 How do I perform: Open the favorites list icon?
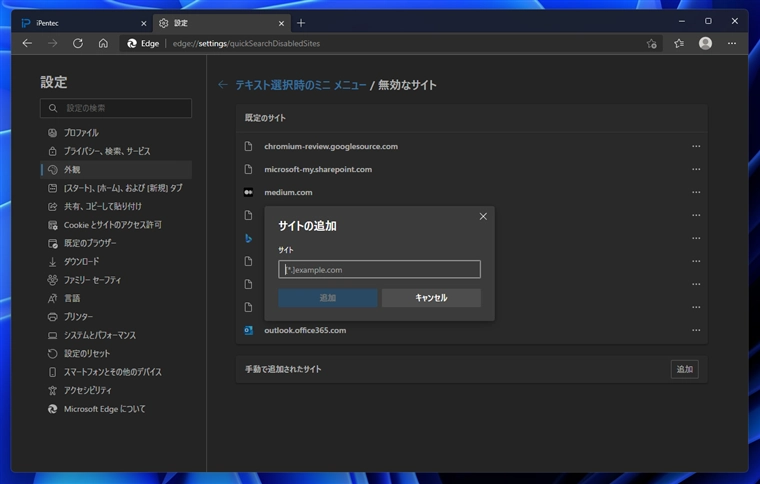pyautogui.click(x=679, y=44)
